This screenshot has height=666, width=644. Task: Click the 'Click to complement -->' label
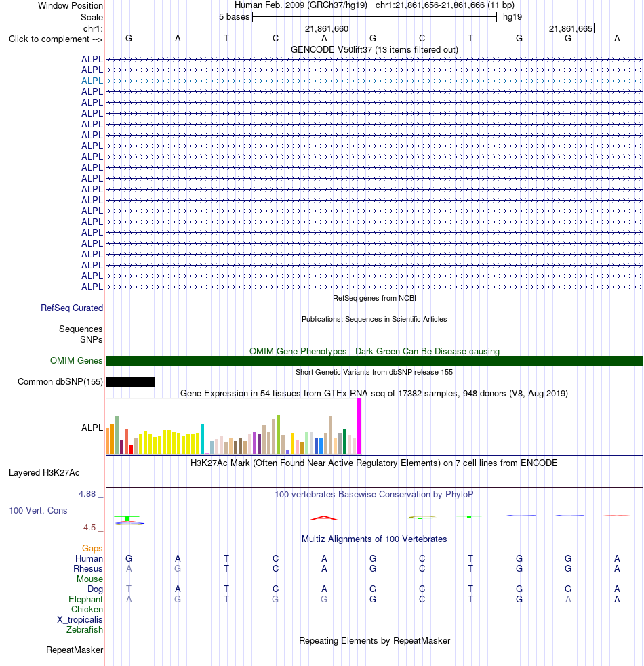[x=56, y=39]
